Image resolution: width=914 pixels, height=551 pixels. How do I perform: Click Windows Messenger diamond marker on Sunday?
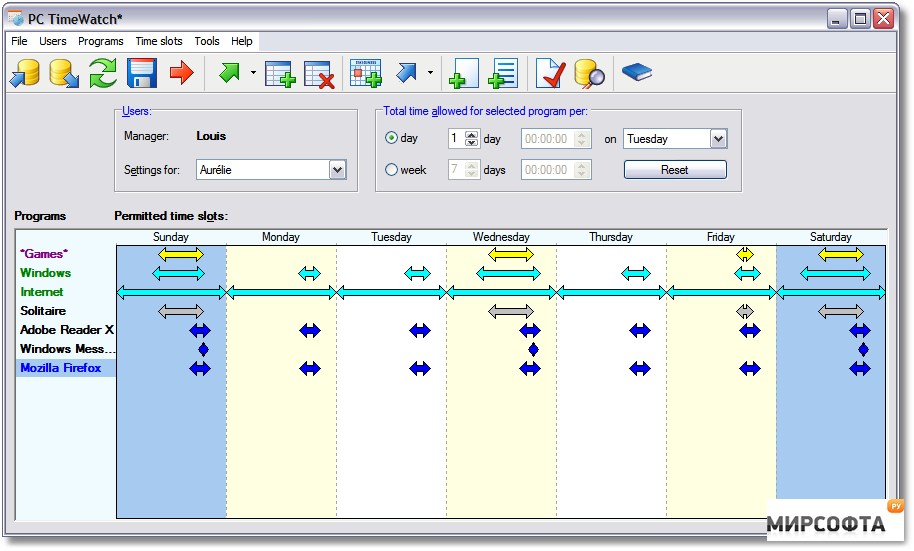tap(203, 350)
